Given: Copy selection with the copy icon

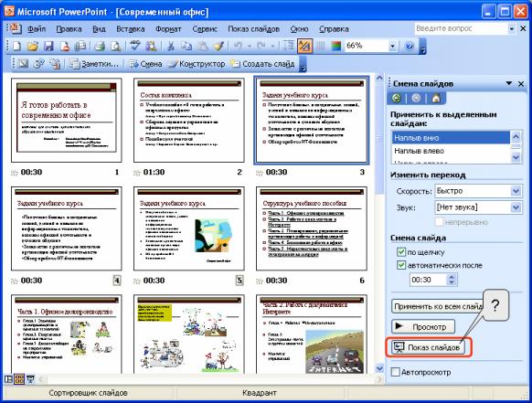Looking at the screenshot, I should click(186, 46).
